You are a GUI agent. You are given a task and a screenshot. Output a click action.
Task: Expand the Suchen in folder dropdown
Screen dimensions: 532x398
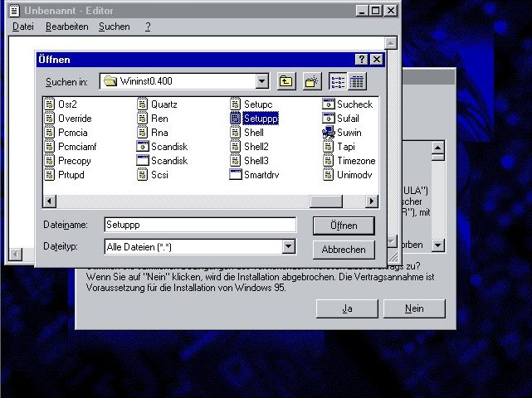click(x=262, y=81)
